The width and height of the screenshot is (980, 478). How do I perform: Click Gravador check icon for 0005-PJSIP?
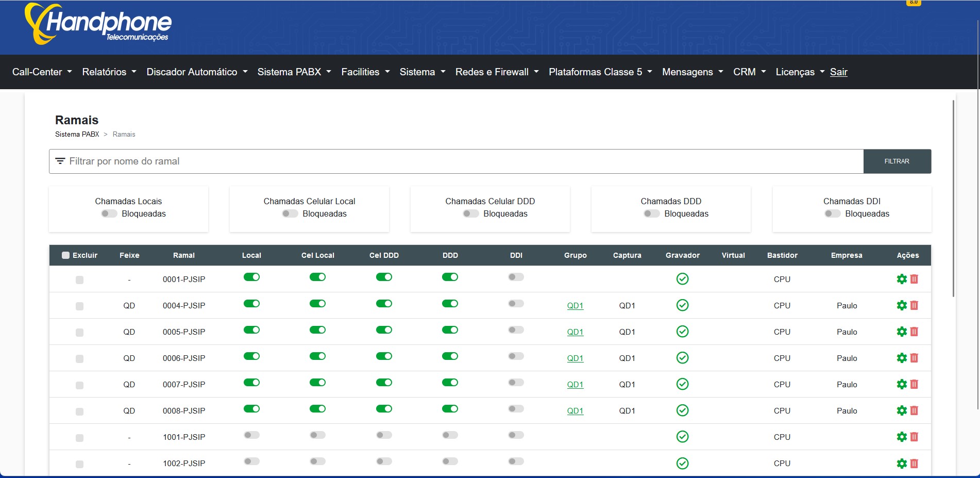click(x=682, y=332)
